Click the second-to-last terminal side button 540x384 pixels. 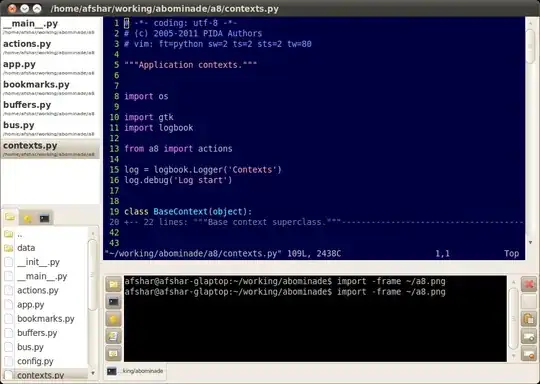(x=529, y=336)
